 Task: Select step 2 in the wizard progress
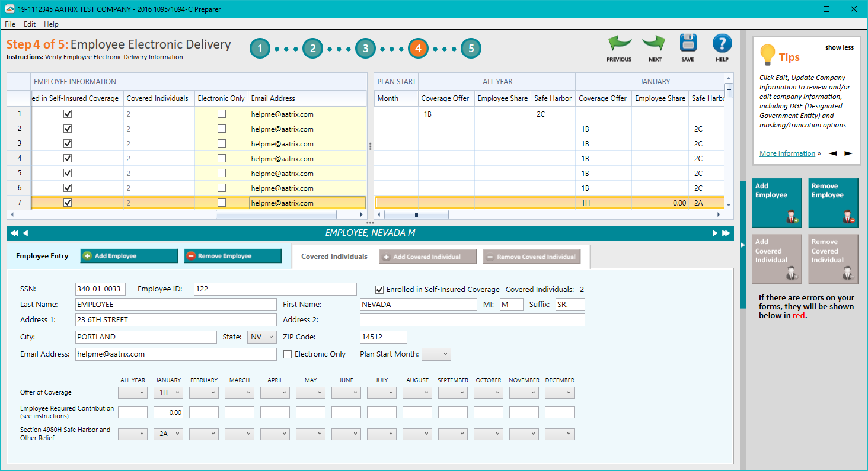point(312,48)
